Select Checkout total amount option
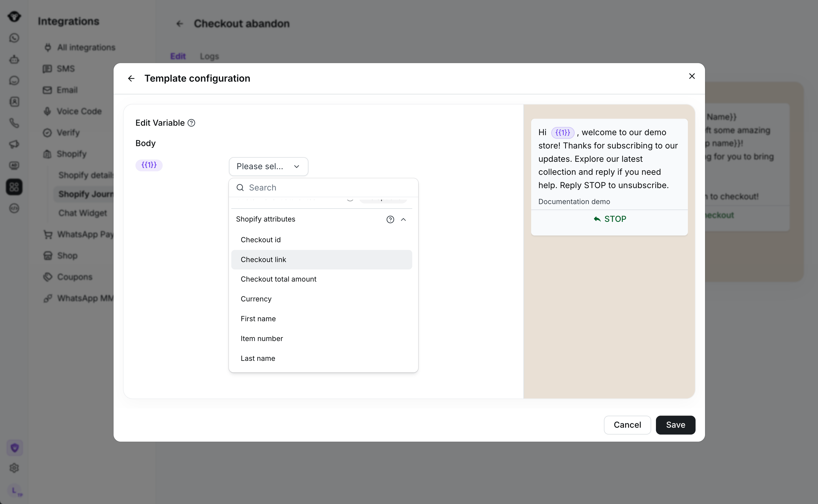 (321, 279)
